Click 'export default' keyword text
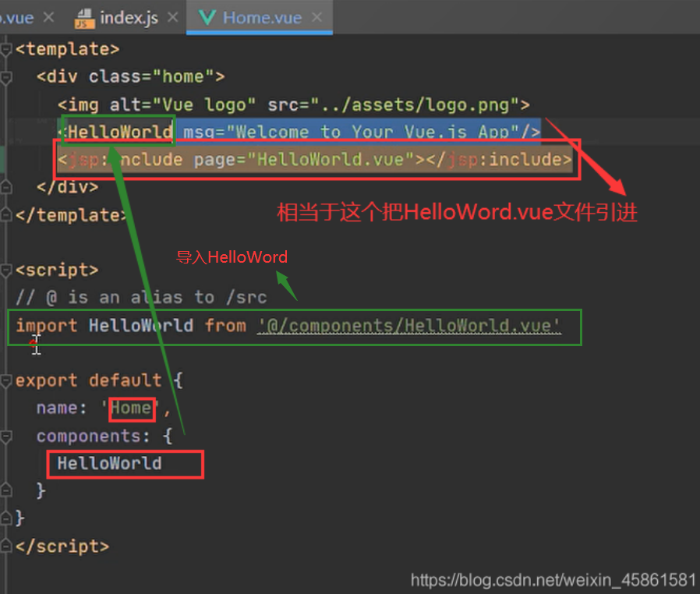This screenshot has width=700, height=594. click(x=88, y=380)
